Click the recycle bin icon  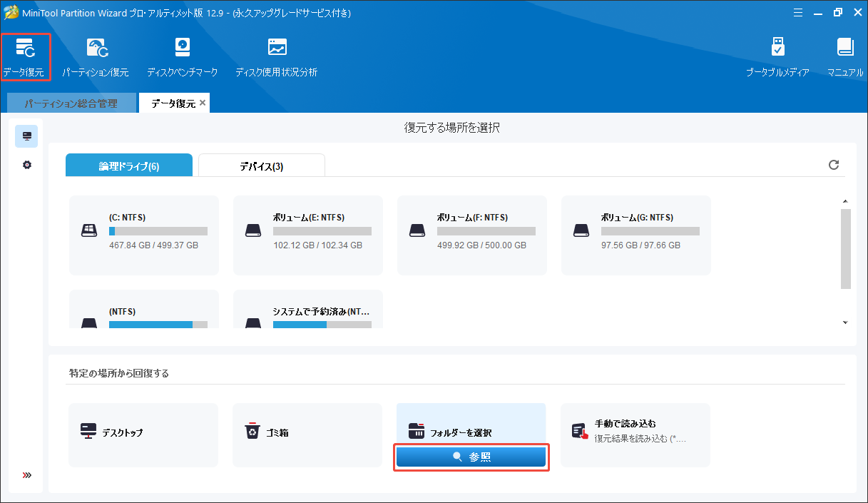[252, 432]
